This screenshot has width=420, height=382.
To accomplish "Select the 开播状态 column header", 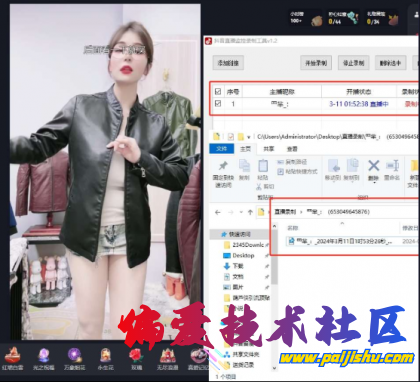I will (359, 92).
